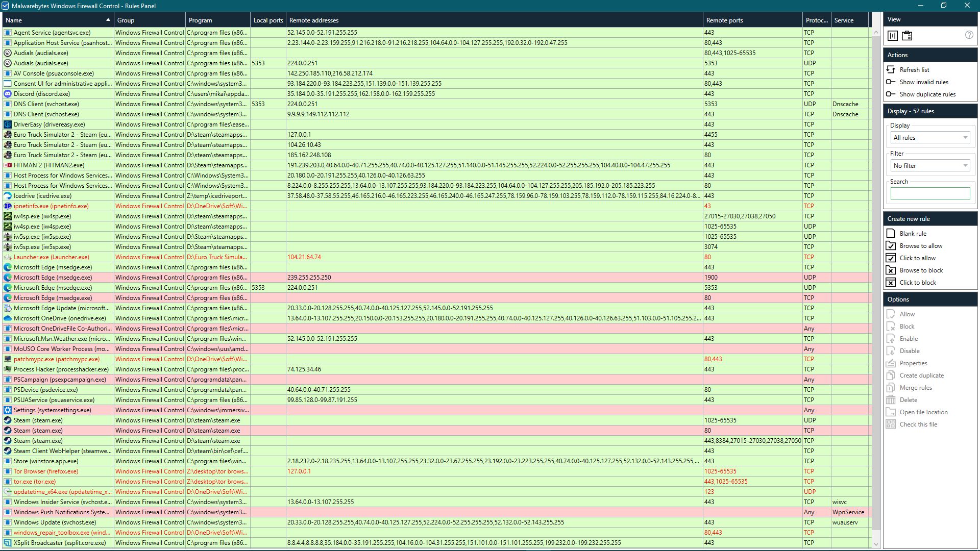The width and height of the screenshot is (980, 551).
Task: Click the Click to allow option
Action: (x=917, y=258)
